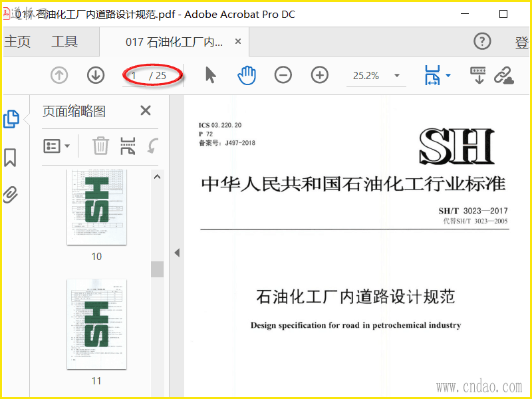This screenshot has width=532, height=399.
Task: Switch to the 工具 tab
Action: [65, 41]
